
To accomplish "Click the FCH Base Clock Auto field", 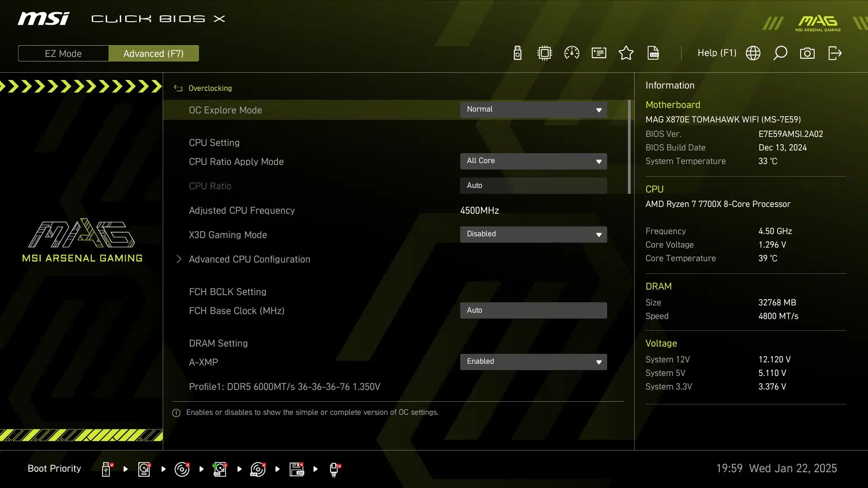I will (x=533, y=310).
